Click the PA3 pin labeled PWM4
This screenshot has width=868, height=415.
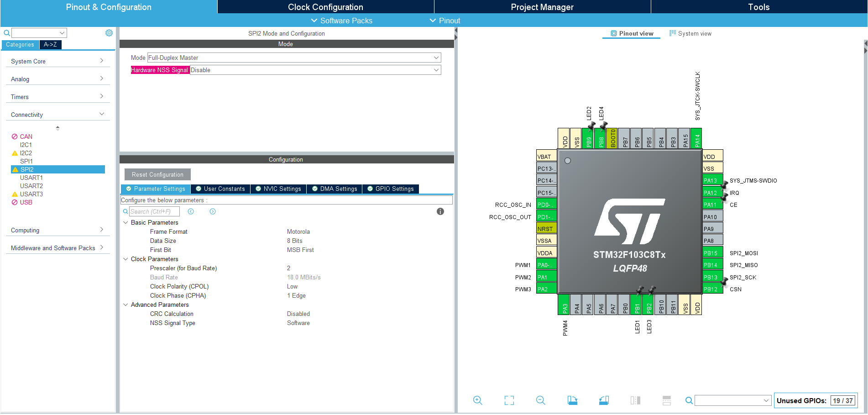(565, 305)
